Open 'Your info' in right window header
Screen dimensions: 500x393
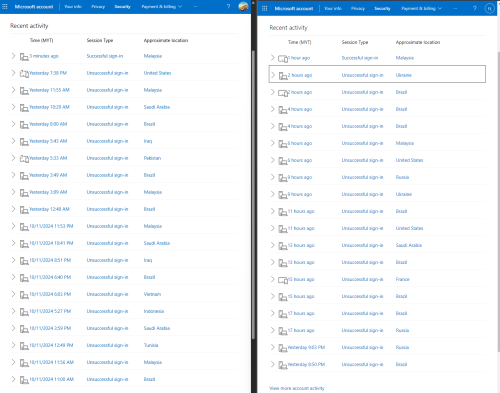(x=333, y=9)
